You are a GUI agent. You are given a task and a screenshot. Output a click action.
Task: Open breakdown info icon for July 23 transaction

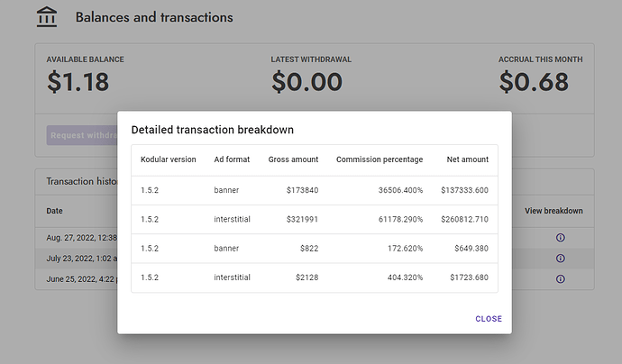pyautogui.click(x=560, y=259)
